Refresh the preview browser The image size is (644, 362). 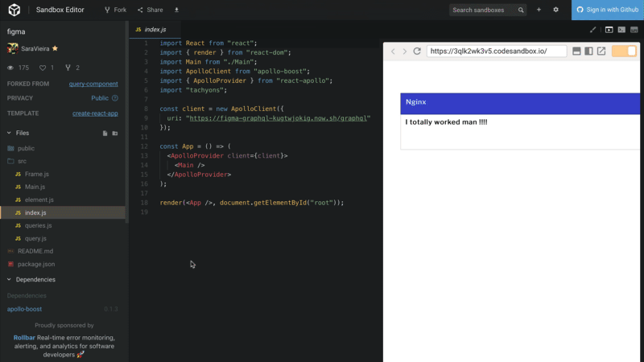pyautogui.click(x=417, y=51)
